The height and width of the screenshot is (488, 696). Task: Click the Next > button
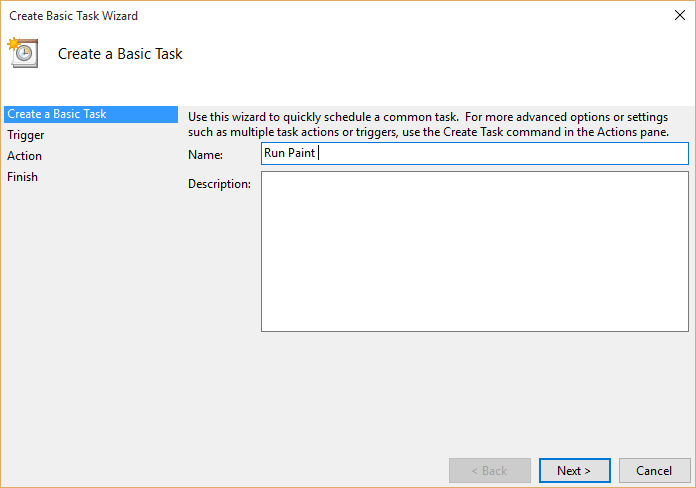point(575,470)
